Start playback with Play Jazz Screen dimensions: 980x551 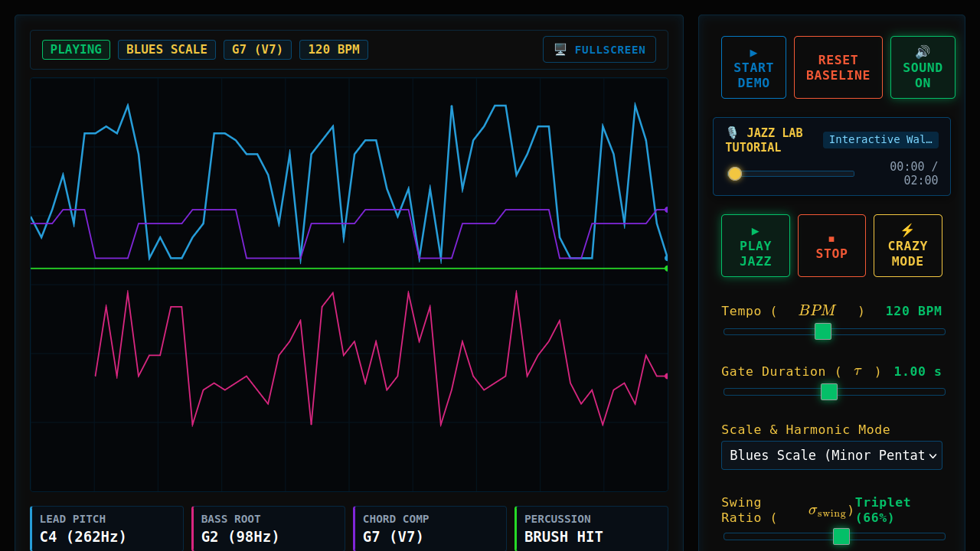(x=756, y=246)
